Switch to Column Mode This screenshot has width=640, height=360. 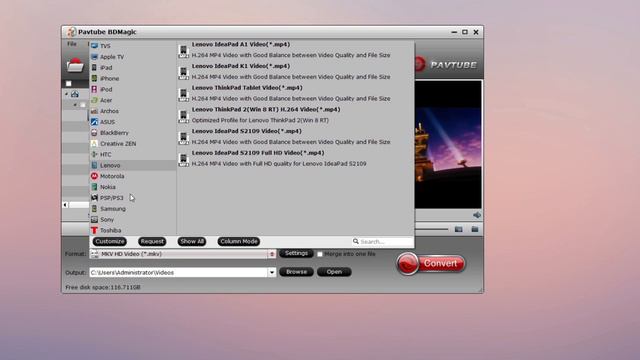tap(239, 241)
